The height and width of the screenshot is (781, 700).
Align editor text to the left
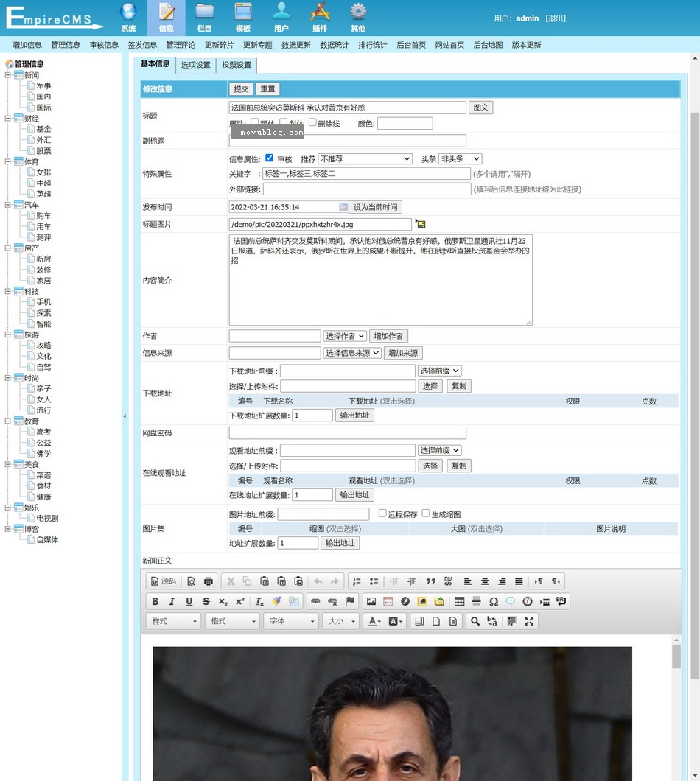468,581
